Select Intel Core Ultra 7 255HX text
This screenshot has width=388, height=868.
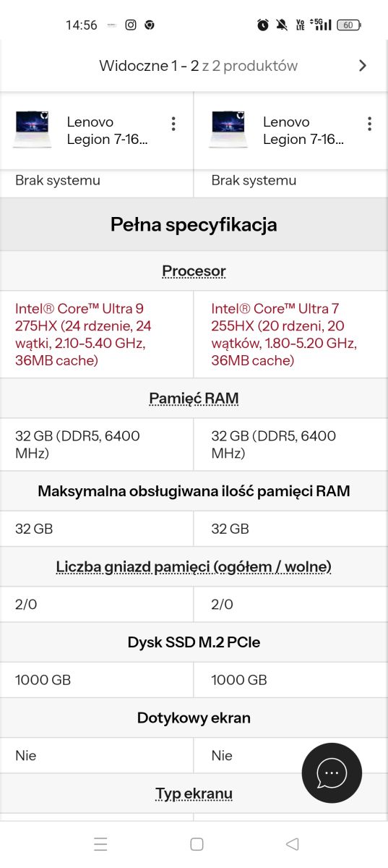pos(284,334)
